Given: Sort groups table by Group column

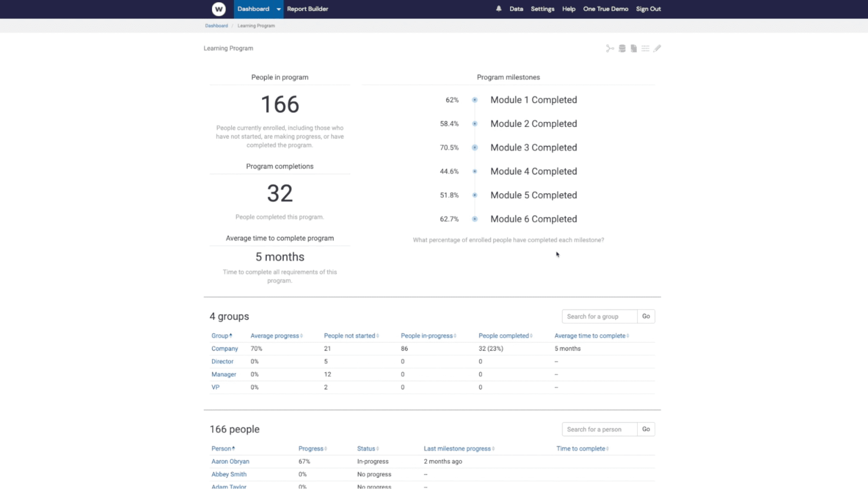Looking at the screenshot, I should click(221, 336).
